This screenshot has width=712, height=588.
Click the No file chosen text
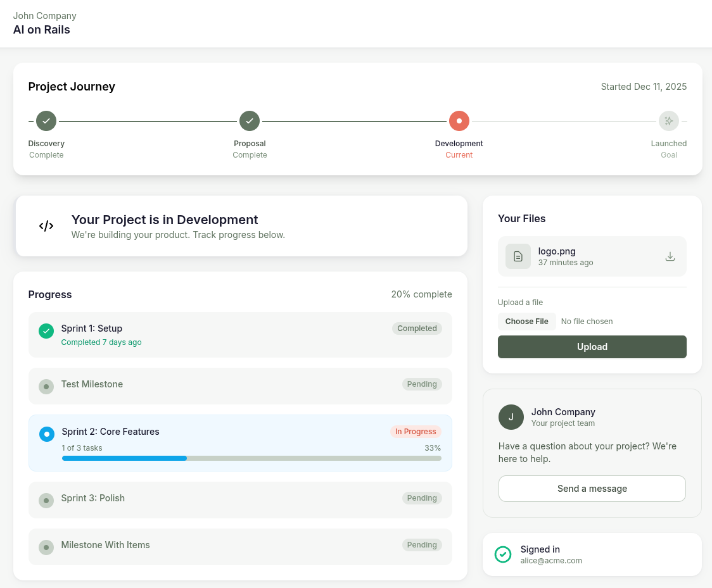(587, 322)
